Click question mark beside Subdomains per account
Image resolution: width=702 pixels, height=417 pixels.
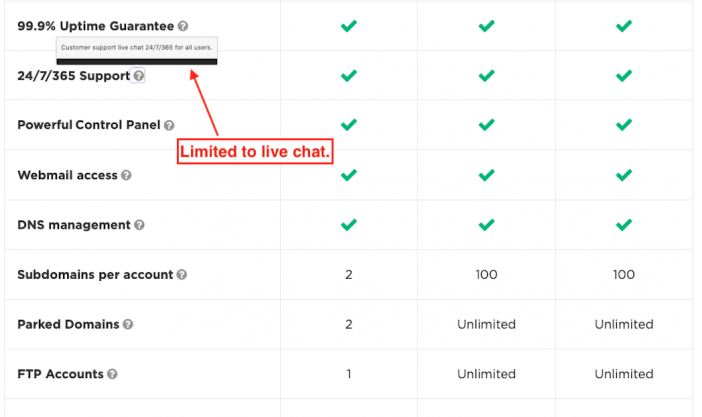pyautogui.click(x=181, y=275)
